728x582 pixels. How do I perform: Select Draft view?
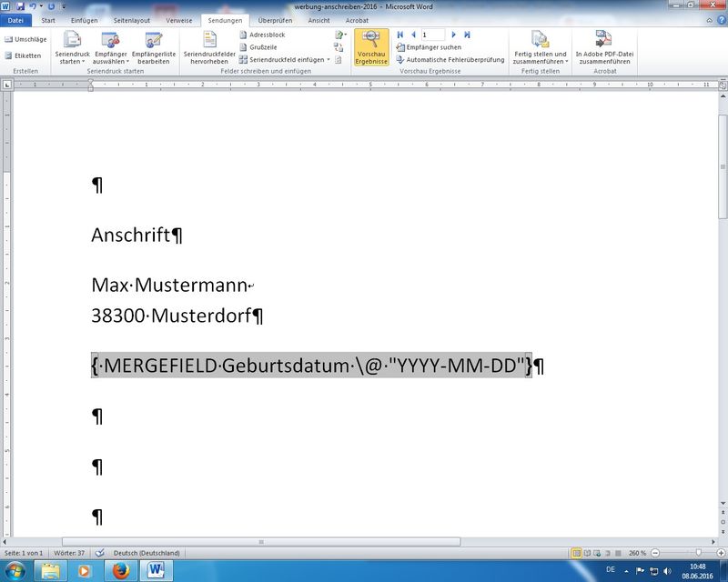618,553
